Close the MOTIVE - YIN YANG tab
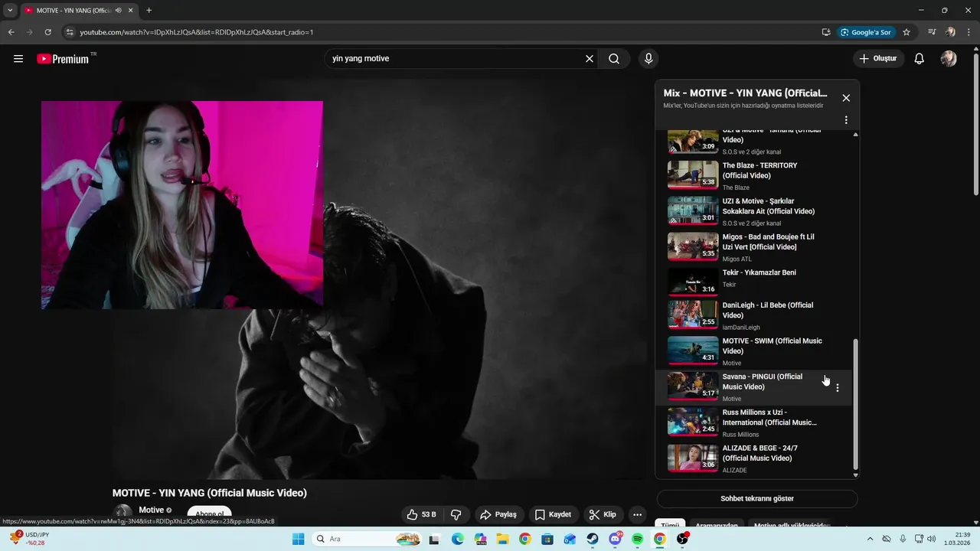The height and width of the screenshot is (551, 980). (130, 11)
